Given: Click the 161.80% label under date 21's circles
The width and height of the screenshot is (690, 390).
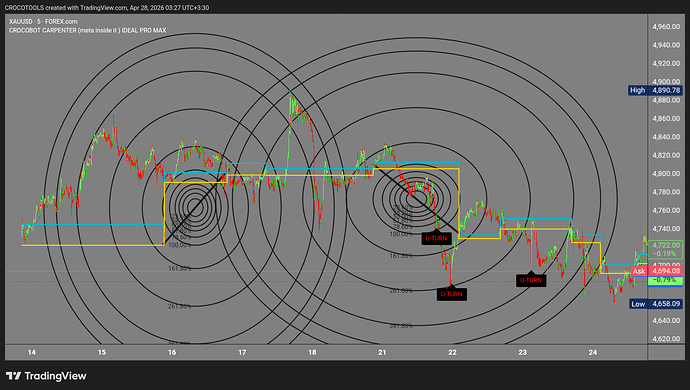Looking at the screenshot, I should tap(401, 255).
